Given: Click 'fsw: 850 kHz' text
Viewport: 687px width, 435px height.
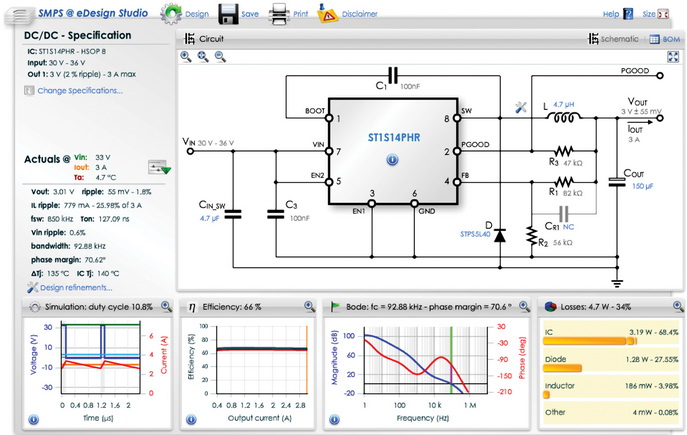Looking at the screenshot, I should coord(52,219).
